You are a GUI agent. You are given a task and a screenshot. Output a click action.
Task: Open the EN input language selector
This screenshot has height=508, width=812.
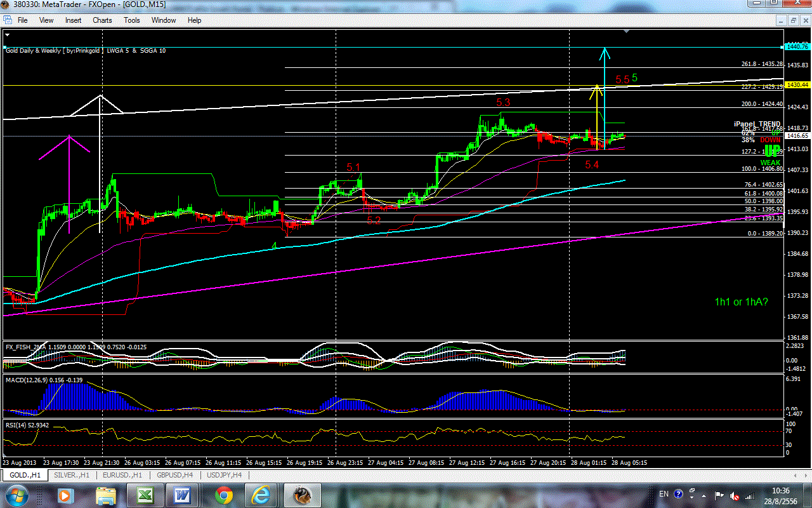point(664,494)
